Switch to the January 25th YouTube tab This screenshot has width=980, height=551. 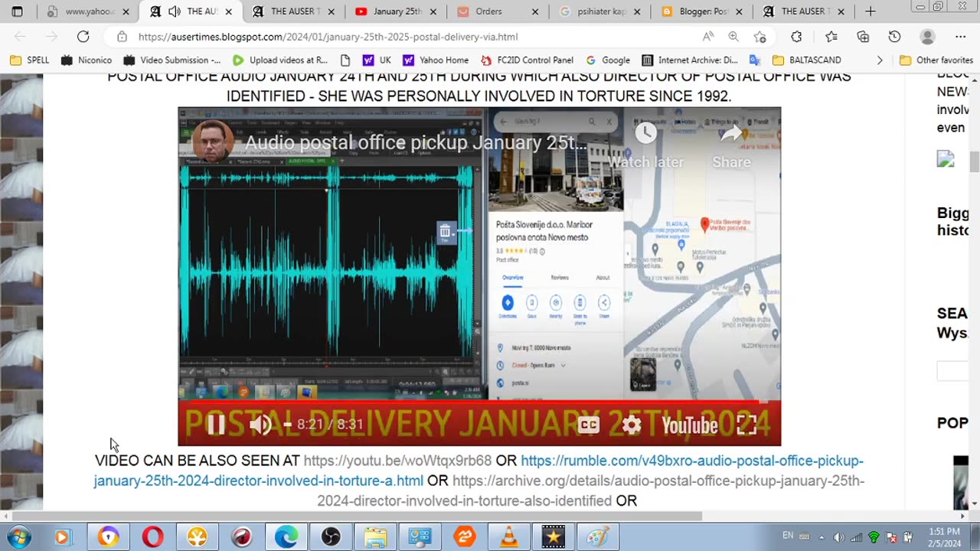point(395,11)
